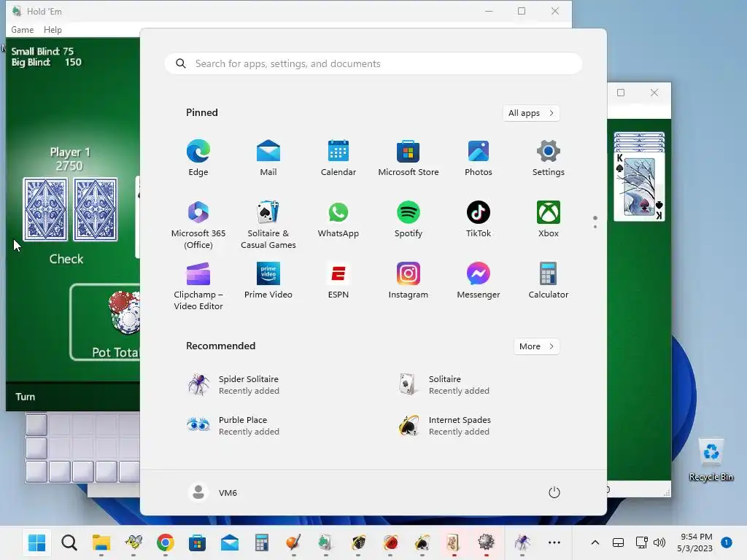This screenshot has height=560, width=747.
Task: Show taskbar overflow apps (three dots)
Action: click(554, 542)
